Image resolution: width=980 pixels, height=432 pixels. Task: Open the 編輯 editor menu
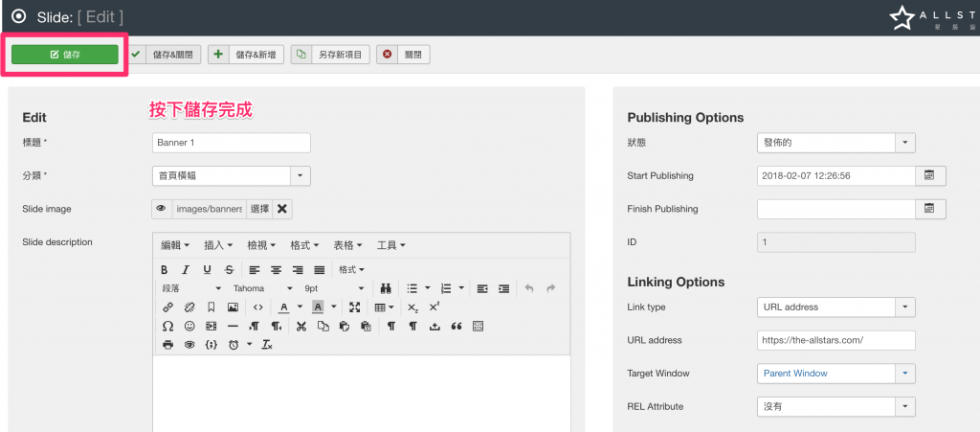click(x=174, y=245)
